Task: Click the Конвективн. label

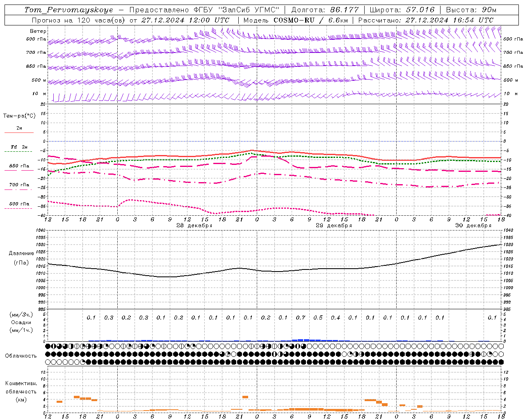Action: [21, 383]
